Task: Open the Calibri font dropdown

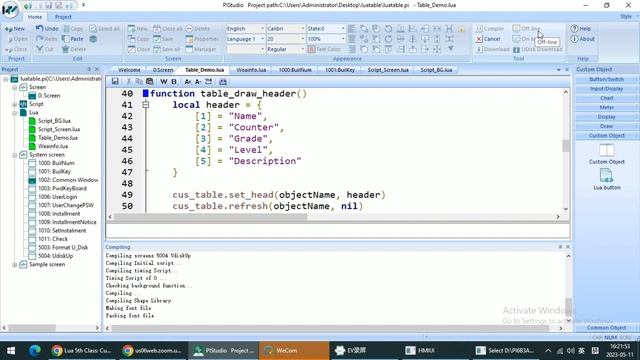Action: click(x=302, y=29)
